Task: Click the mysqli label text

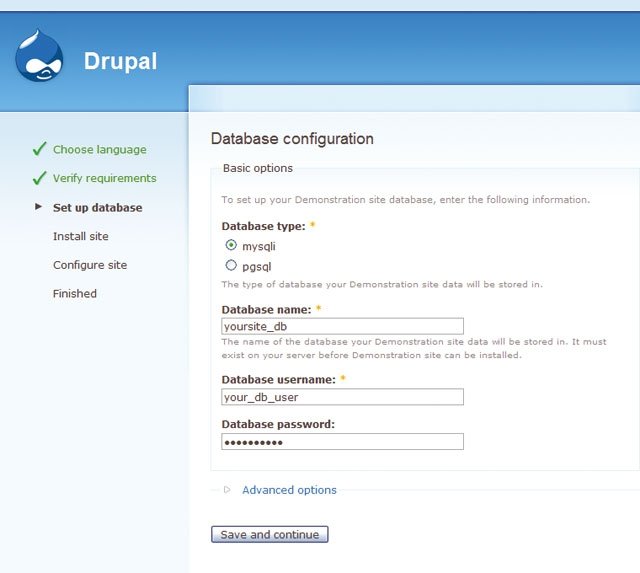Action: click(x=259, y=247)
